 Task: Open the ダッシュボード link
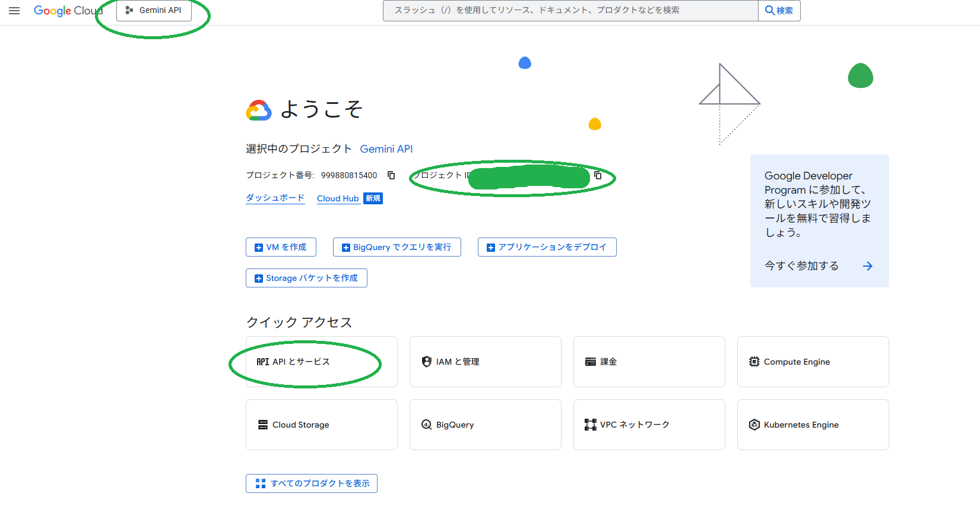pyautogui.click(x=275, y=198)
